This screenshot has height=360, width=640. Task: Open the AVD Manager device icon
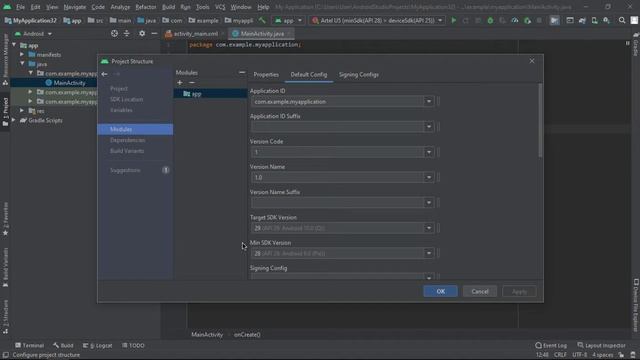click(594, 20)
